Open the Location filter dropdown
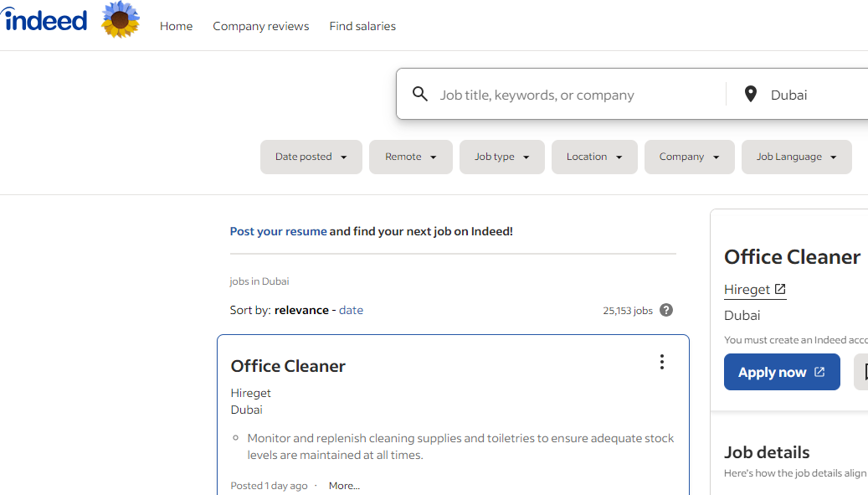The image size is (868, 495). click(x=593, y=157)
